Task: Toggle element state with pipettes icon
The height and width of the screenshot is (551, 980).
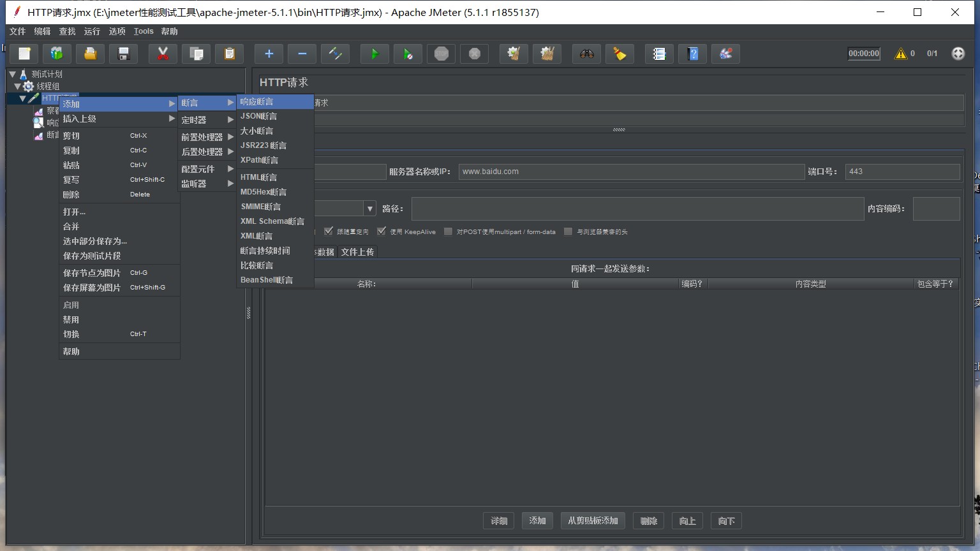Action: pos(335,54)
